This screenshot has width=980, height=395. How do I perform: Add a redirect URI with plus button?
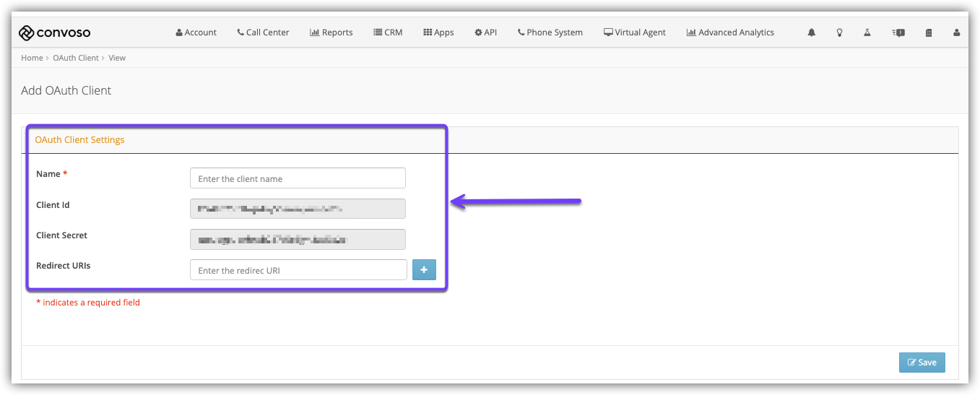424,270
